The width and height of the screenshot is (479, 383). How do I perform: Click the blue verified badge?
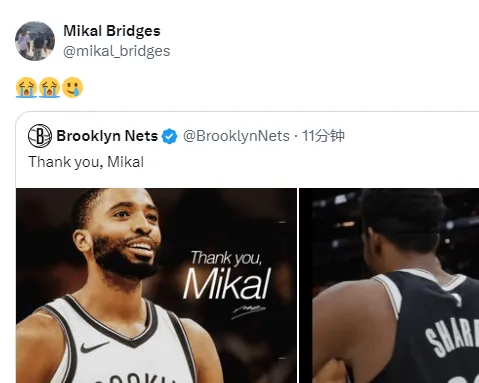click(x=169, y=136)
